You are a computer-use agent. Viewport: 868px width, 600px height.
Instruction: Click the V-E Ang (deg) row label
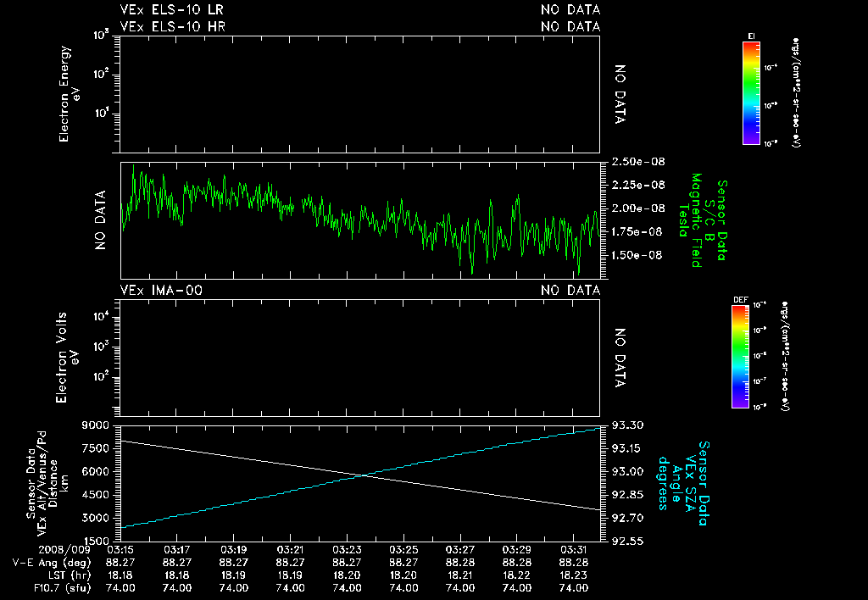(x=52, y=563)
